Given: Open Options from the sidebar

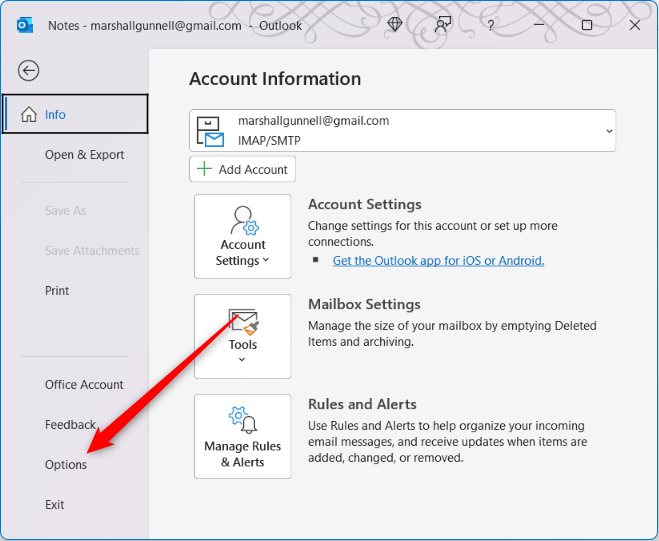Looking at the screenshot, I should point(66,465).
